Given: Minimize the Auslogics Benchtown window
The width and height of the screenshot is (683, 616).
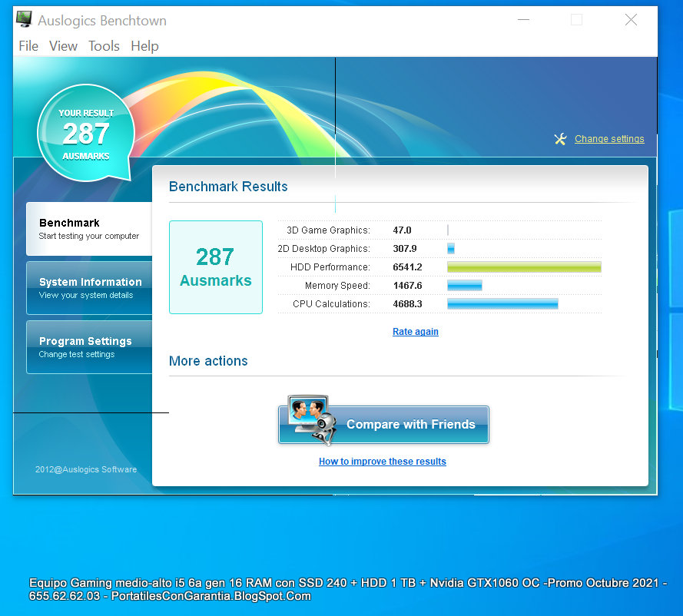Looking at the screenshot, I should (x=523, y=20).
